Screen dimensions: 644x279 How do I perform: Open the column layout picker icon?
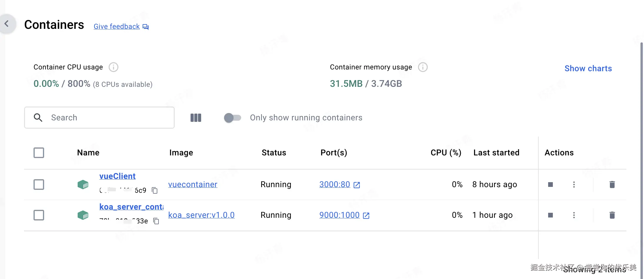pos(196,118)
